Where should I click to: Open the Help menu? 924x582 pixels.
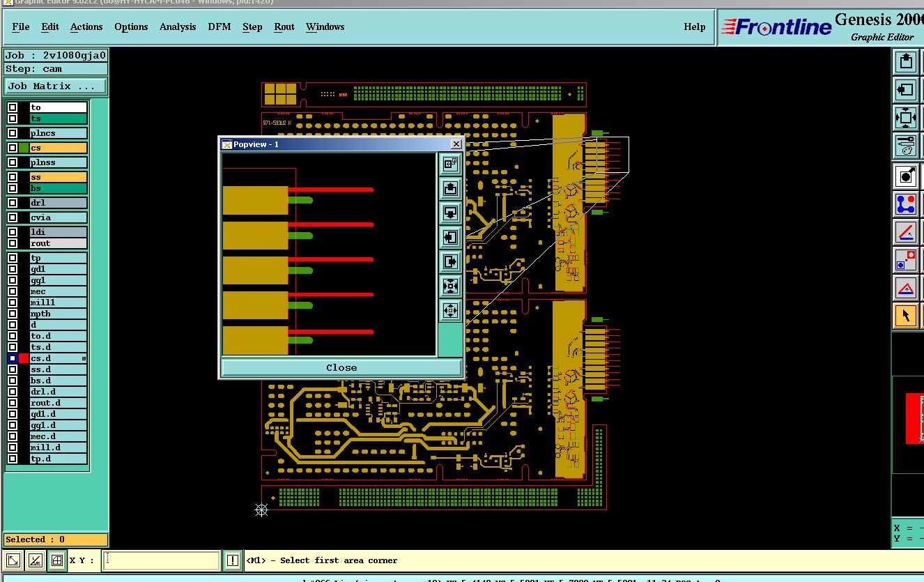click(x=694, y=26)
